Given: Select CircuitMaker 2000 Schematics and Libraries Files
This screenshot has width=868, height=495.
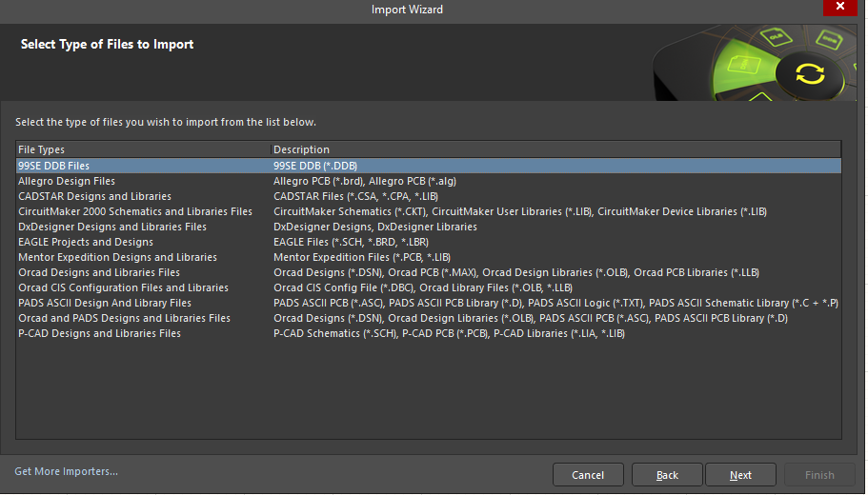Looking at the screenshot, I should tap(135, 211).
